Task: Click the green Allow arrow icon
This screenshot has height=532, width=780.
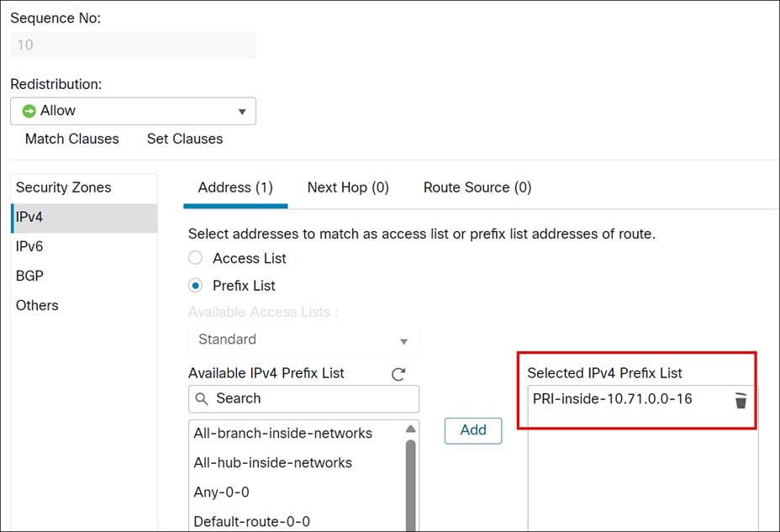Action: coord(29,111)
